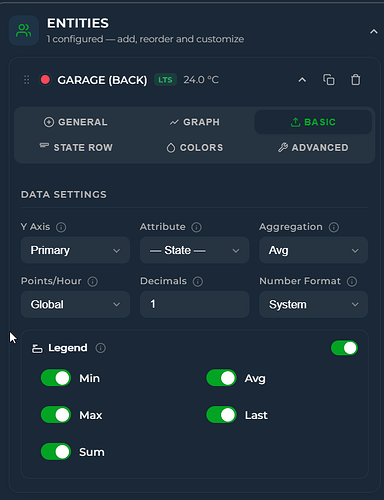Viewport: 384px width, 500px height.
Task: Show the Points/Hour info tooltip
Action: pyautogui.click(x=92, y=282)
